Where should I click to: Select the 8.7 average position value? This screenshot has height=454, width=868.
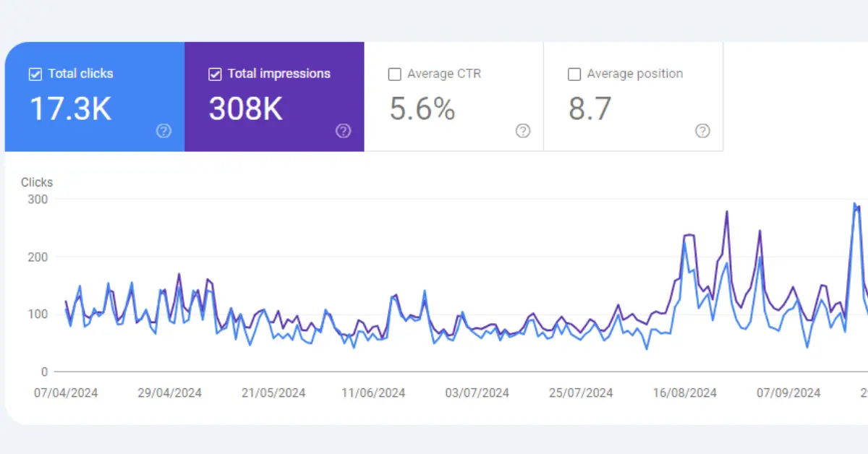pyautogui.click(x=590, y=108)
